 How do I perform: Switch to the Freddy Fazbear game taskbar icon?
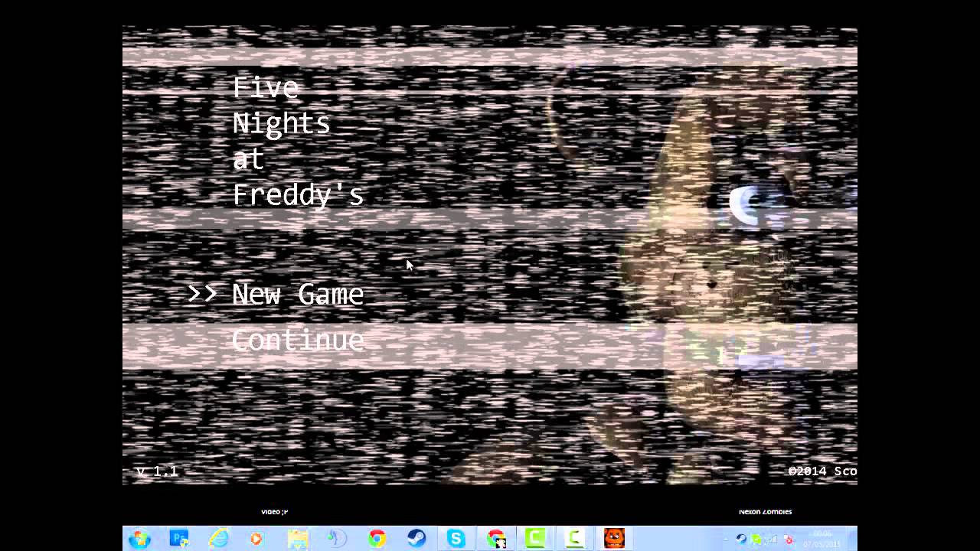point(614,539)
